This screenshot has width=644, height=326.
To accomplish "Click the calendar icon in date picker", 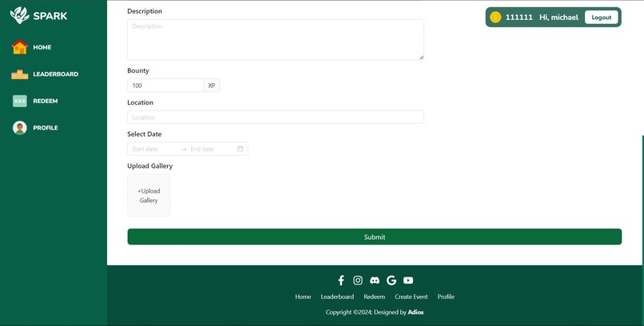I will click(x=241, y=149).
